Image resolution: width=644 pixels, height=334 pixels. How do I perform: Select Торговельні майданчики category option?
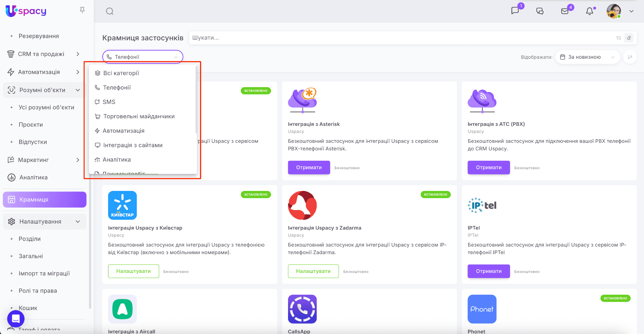point(139,116)
